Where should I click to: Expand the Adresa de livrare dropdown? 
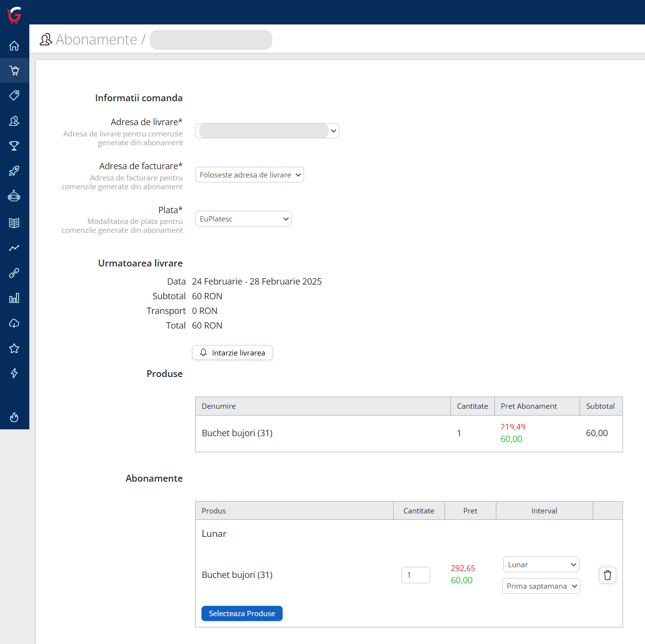pyautogui.click(x=267, y=131)
